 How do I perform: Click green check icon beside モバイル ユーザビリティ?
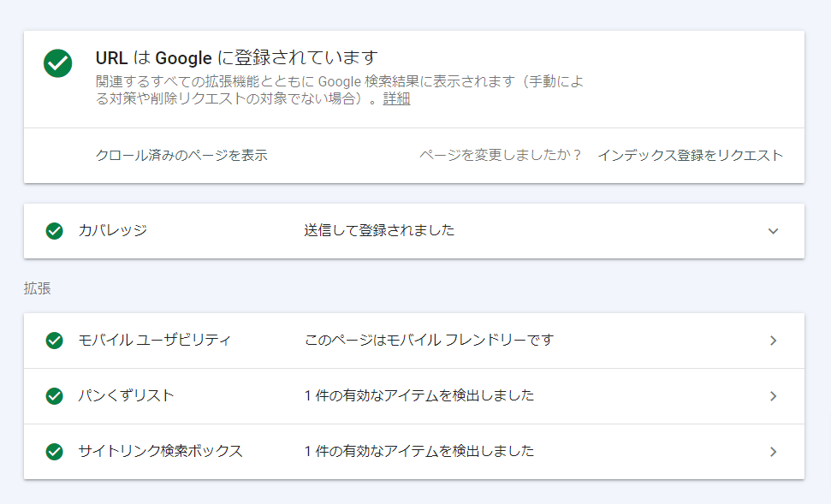point(55,341)
